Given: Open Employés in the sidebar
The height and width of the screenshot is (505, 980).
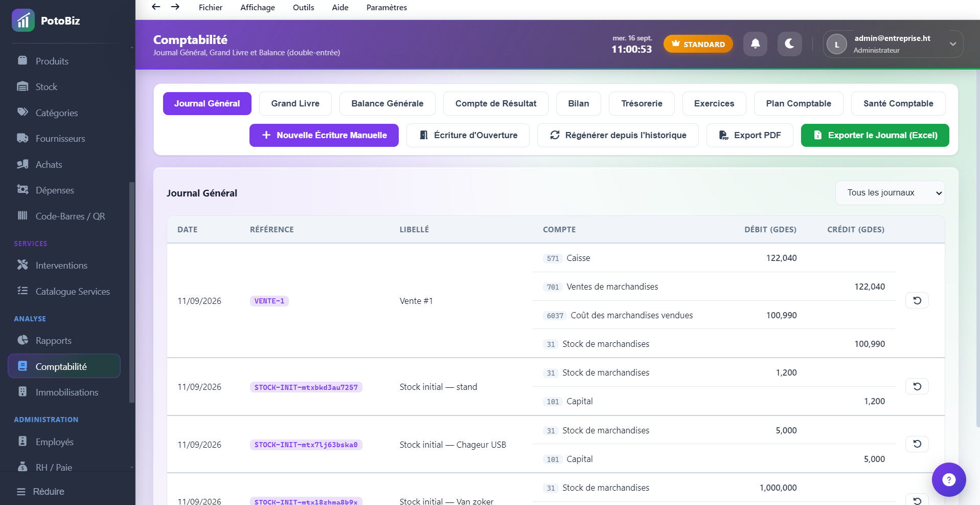Looking at the screenshot, I should click(x=64, y=442).
